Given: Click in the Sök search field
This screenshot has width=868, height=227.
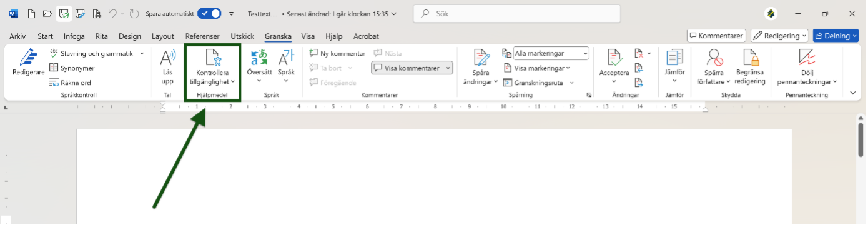Looking at the screenshot, I should click(517, 13).
